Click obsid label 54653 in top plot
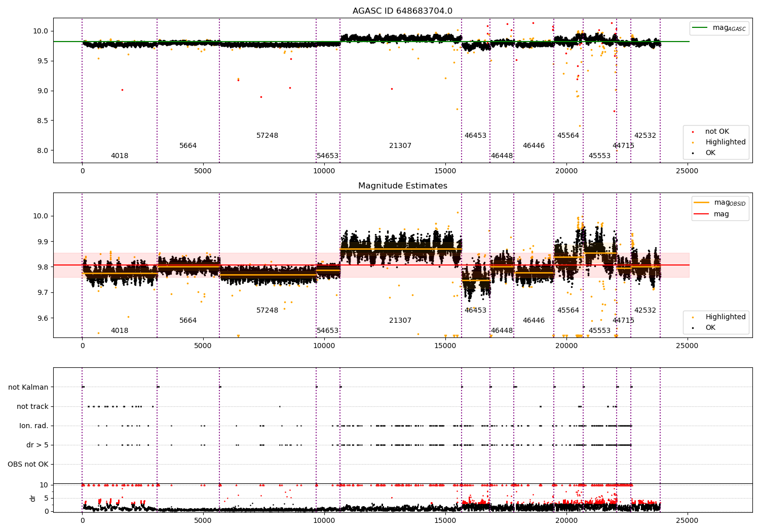This screenshot has width=760, height=532. coord(327,156)
